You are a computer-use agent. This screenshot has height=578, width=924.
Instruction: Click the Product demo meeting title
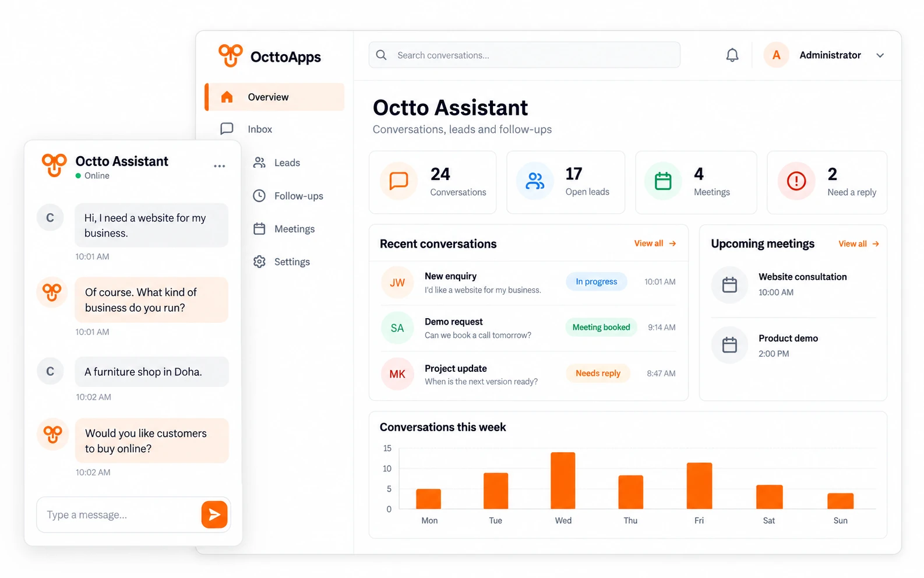click(x=788, y=338)
